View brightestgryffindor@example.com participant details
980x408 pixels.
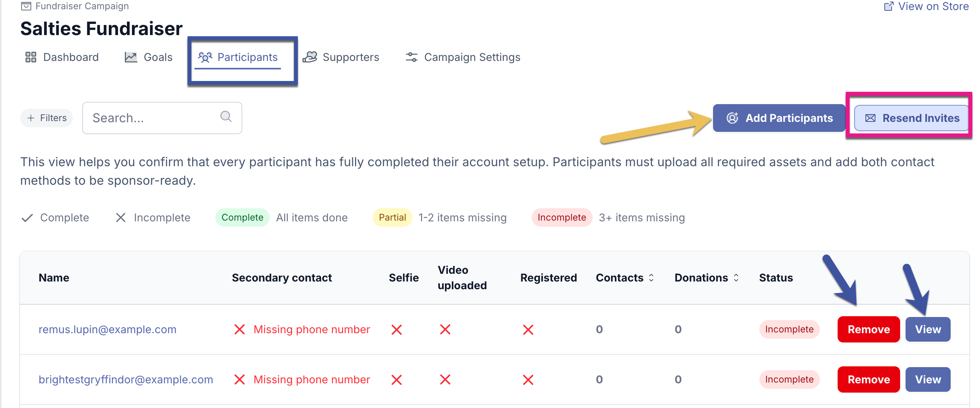[x=928, y=379]
